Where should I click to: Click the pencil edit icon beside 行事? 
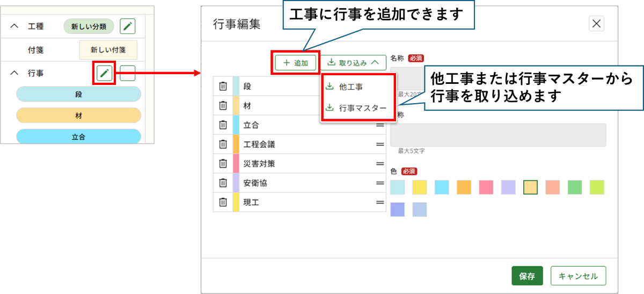(x=105, y=73)
